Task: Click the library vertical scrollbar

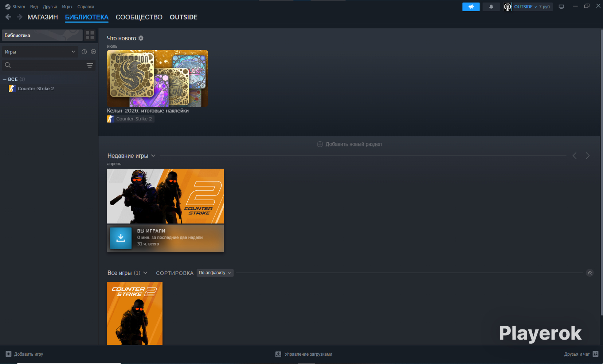Action: pyautogui.click(x=602, y=173)
